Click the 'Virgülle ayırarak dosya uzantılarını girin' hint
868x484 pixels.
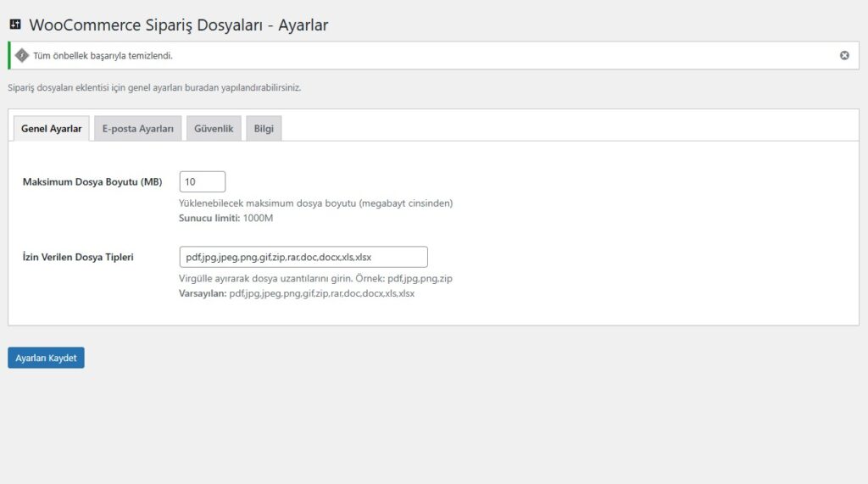click(x=315, y=279)
